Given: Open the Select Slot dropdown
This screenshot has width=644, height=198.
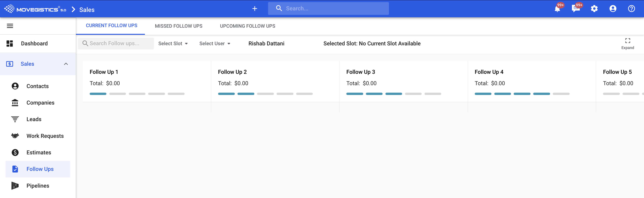Looking at the screenshot, I should click(x=173, y=44).
